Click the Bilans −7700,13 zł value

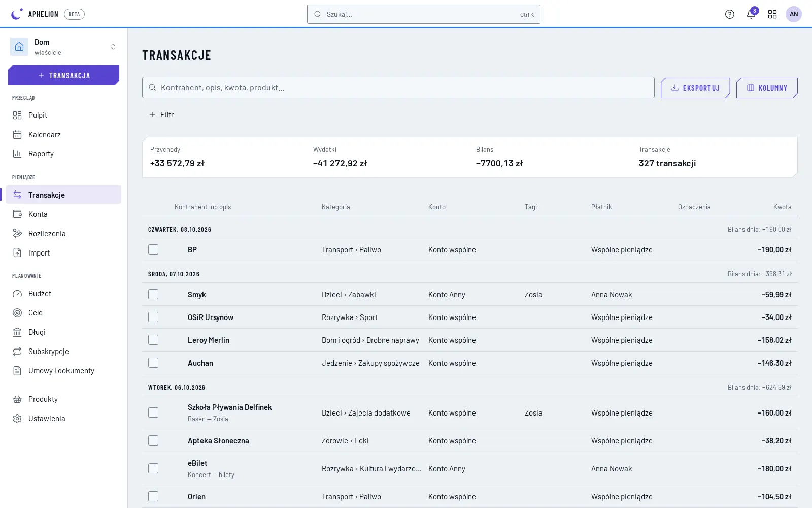[499, 163]
